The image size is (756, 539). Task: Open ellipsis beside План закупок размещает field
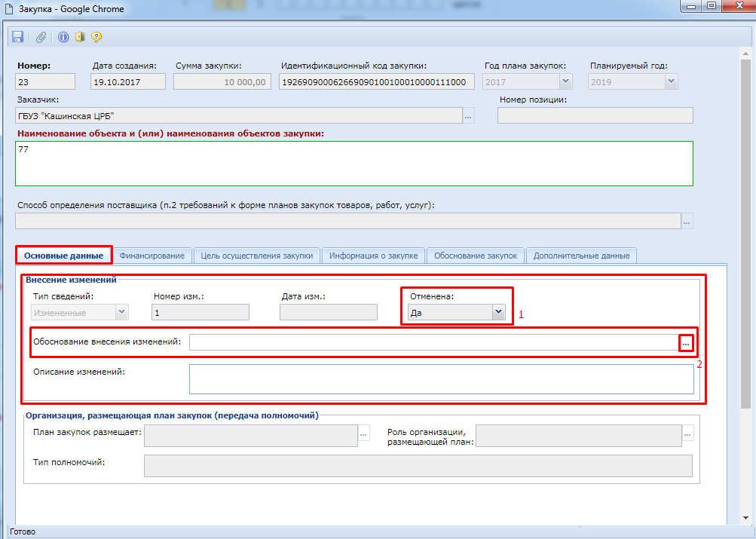[364, 434]
